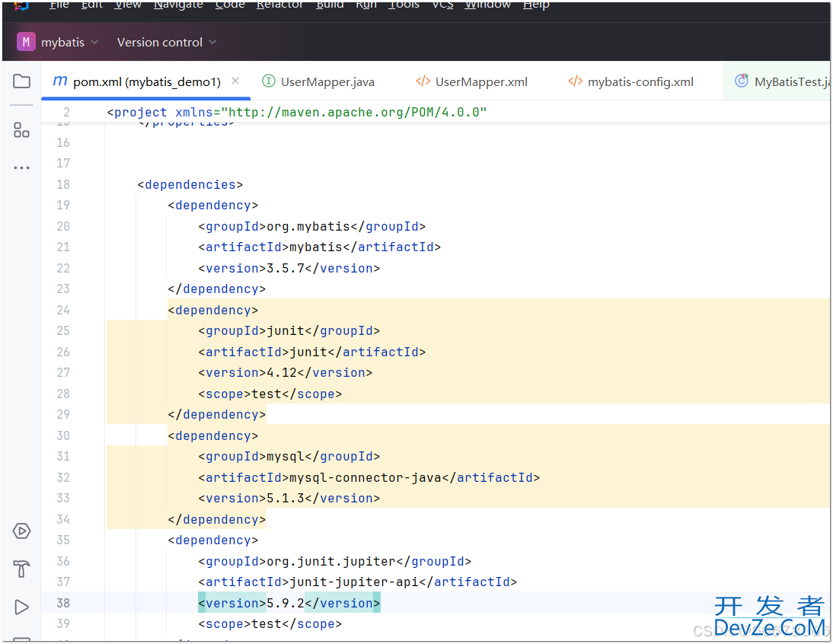Open the Navigate menu
The width and height of the screenshot is (833, 644).
178,5
